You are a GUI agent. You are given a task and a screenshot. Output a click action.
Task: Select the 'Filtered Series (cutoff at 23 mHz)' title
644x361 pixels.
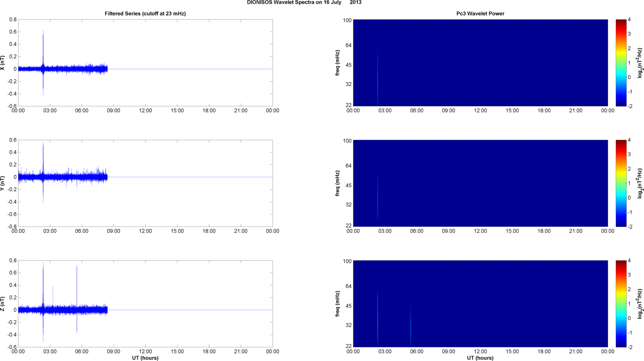coord(145,14)
